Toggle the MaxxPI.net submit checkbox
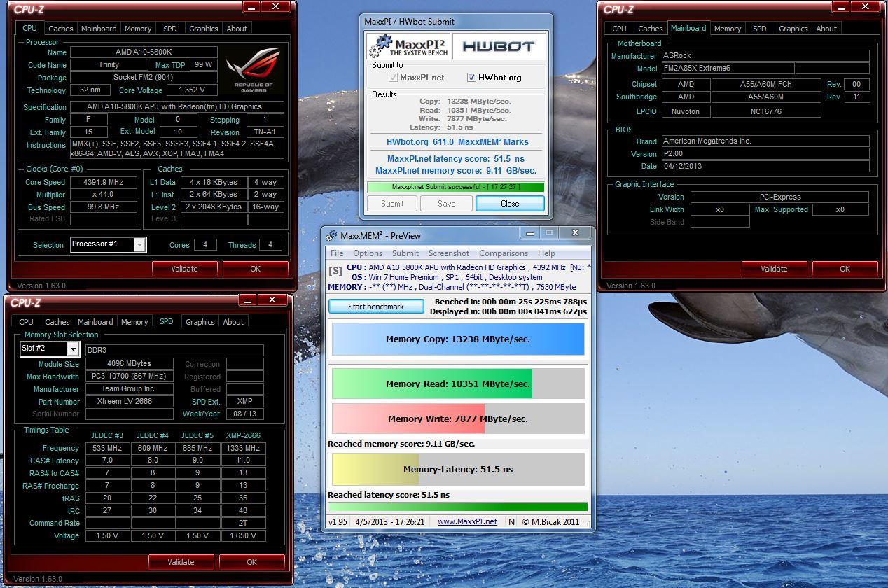This screenshot has height=588, width=888. [x=392, y=78]
